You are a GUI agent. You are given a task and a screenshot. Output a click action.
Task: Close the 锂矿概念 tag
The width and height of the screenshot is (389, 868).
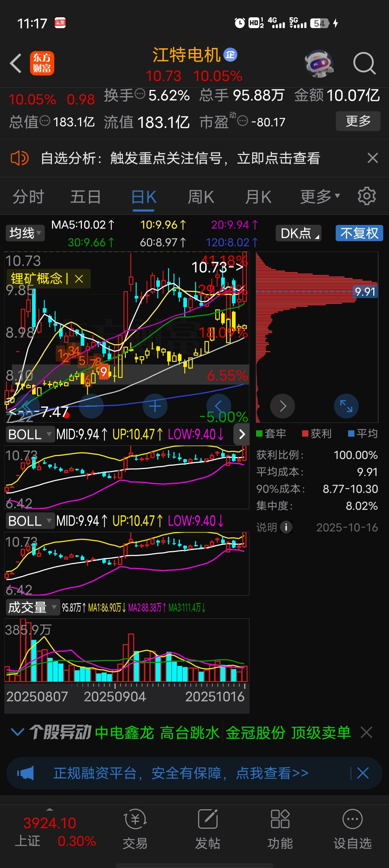tap(79, 279)
